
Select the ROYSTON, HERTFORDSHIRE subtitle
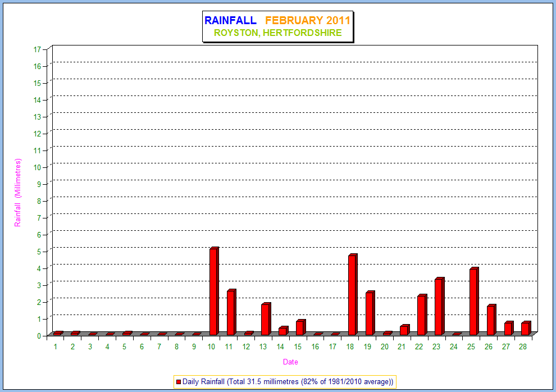[278, 33]
